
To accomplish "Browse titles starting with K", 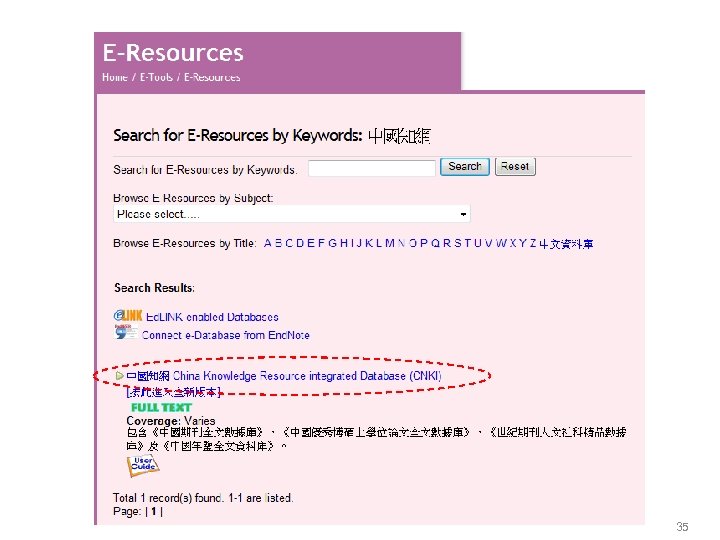I will click(x=369, y=243).
